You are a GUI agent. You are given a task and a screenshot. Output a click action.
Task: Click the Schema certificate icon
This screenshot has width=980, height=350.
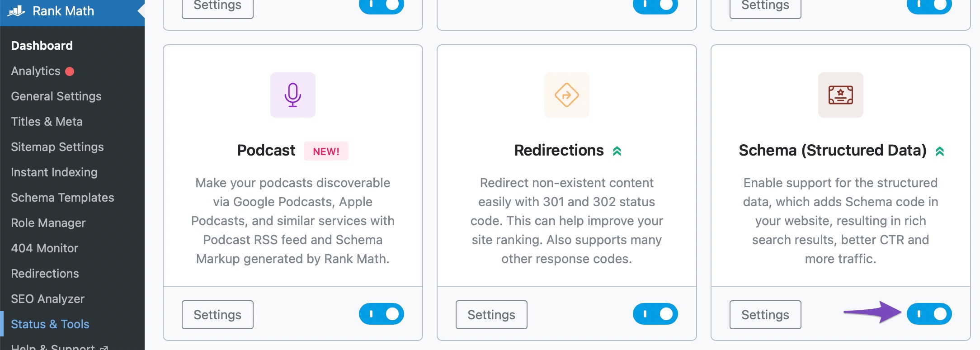click(x=841, y=95)
